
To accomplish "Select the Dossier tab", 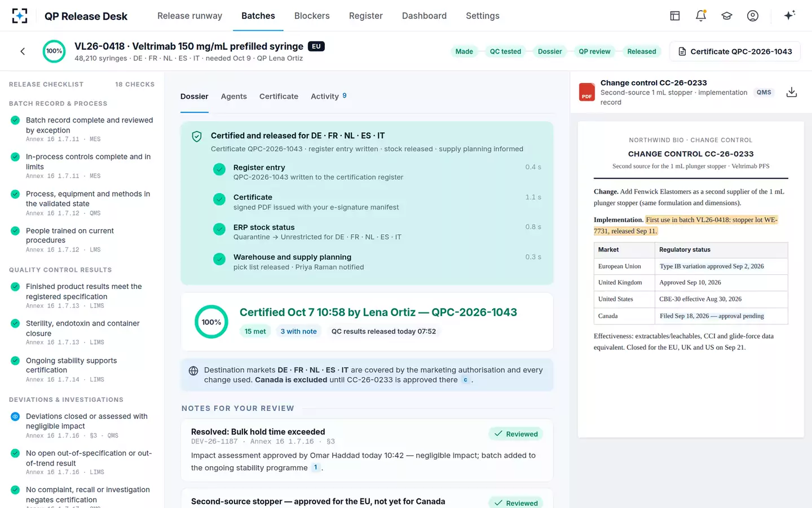I will point(195,97).
